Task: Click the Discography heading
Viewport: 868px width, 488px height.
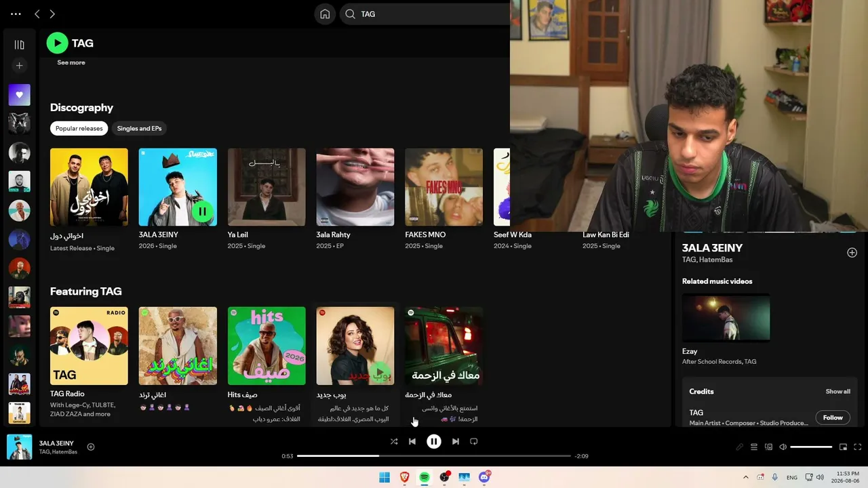Action: coord(81,107)
